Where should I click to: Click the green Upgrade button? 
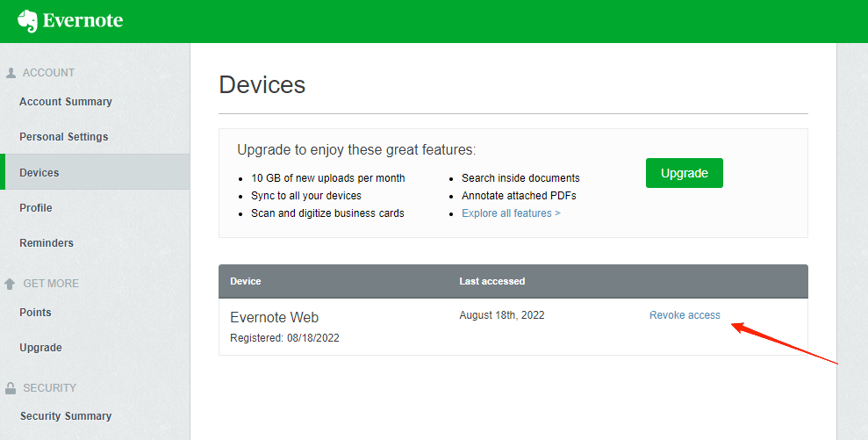pos(685,173)
